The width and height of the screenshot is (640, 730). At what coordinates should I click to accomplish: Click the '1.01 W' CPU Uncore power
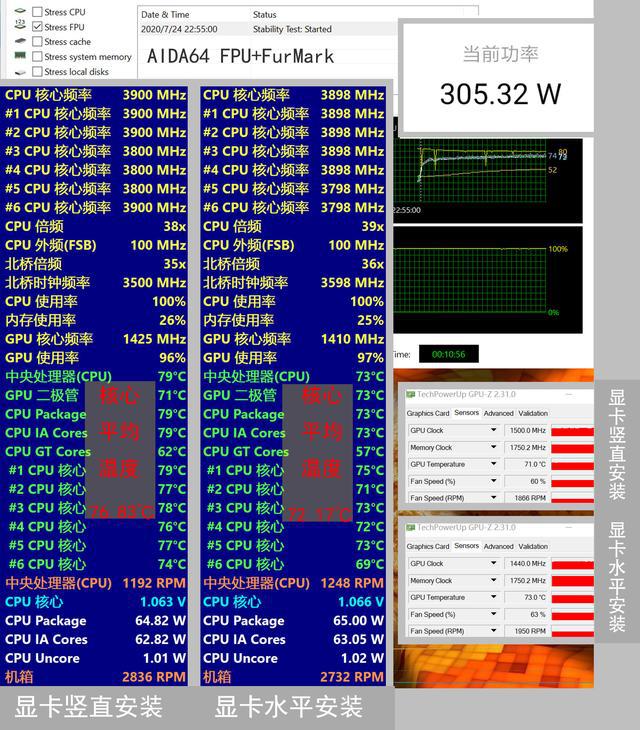tap(164, 658)
